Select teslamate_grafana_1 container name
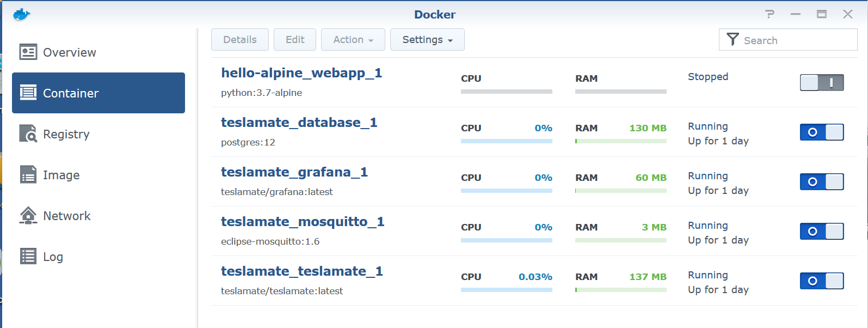The image size is (868, 328). [294, 172]
